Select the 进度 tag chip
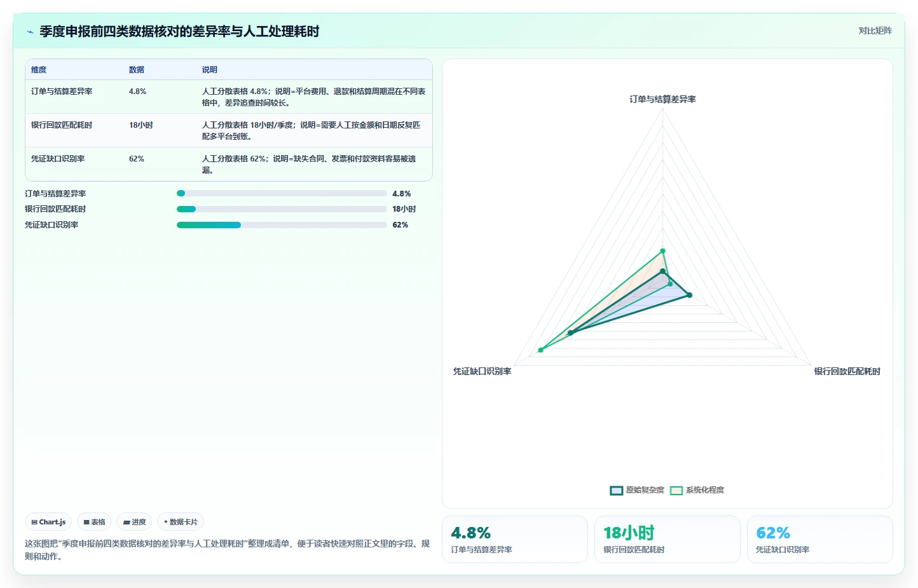The height and width of the screenshot is (588, 918). (134, 522)
